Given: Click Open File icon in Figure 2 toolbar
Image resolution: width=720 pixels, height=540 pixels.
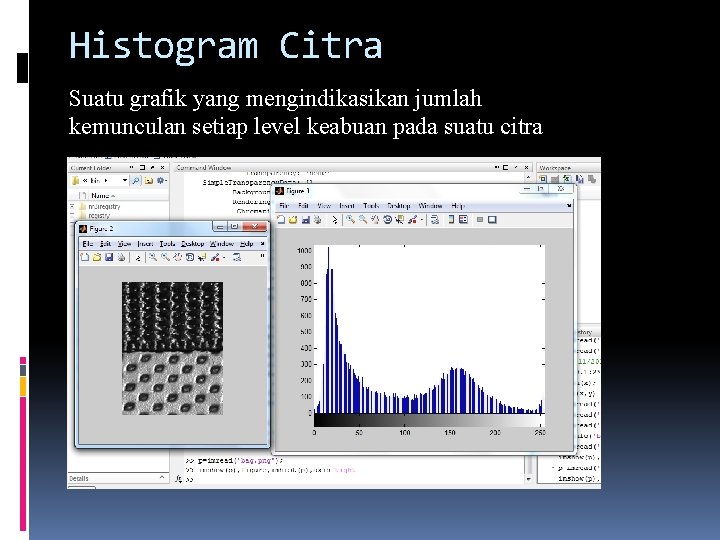Looking at the screenshot, I should coord(96,258).
